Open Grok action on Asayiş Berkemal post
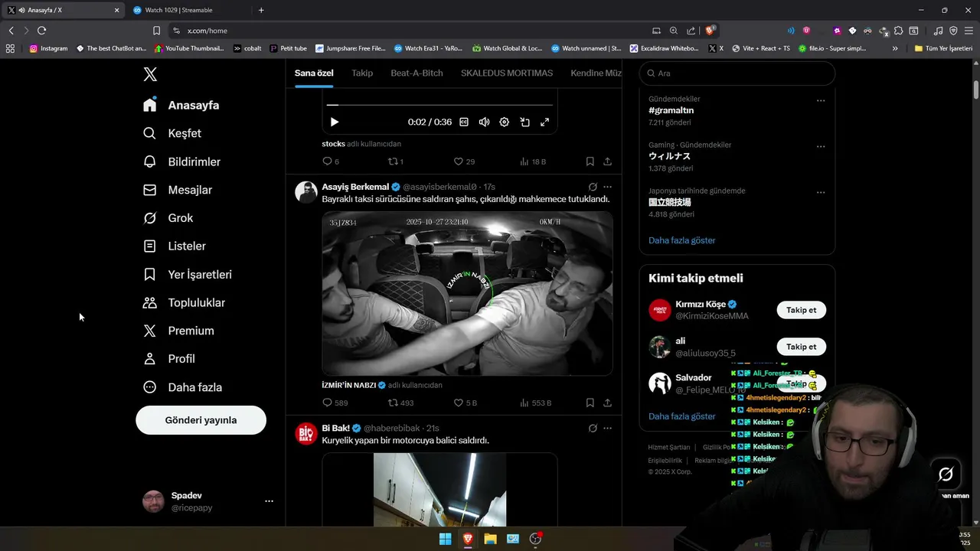The width and height of the screenshot is (980, 551). 593,187
